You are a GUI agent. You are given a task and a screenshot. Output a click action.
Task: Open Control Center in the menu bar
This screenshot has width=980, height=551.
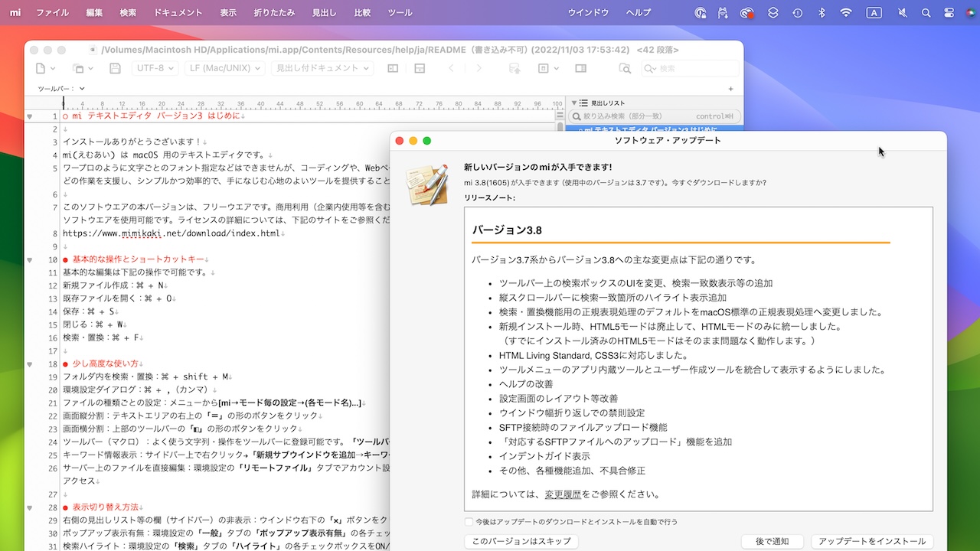(949, 12)
